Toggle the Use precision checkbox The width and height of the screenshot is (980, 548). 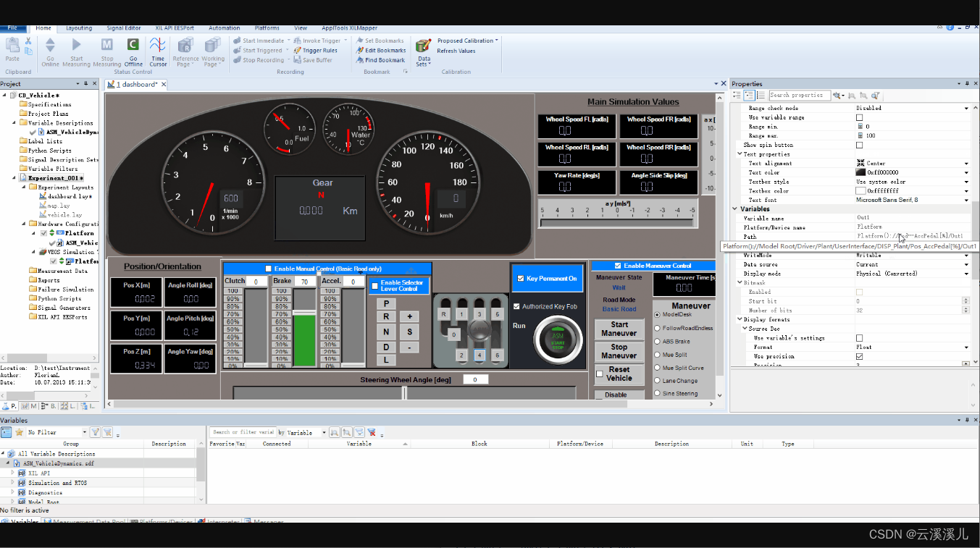(x=860, y=356)
